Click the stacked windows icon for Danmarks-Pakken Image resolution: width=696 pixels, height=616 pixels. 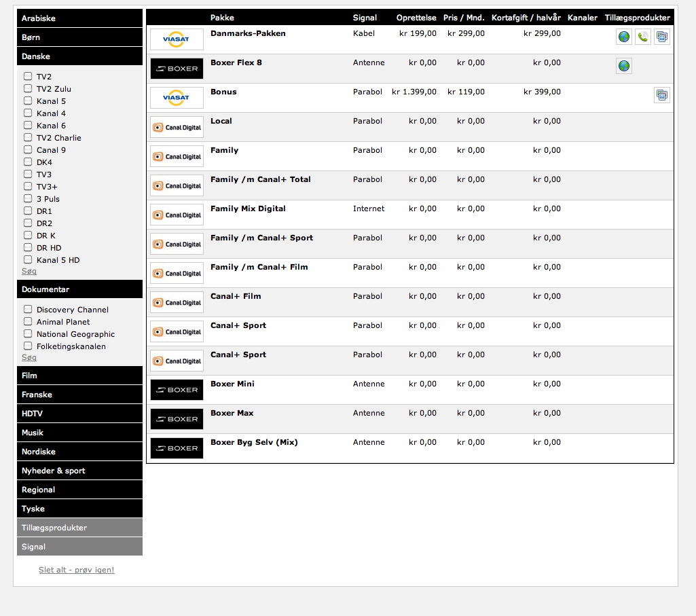click(662, 37)
